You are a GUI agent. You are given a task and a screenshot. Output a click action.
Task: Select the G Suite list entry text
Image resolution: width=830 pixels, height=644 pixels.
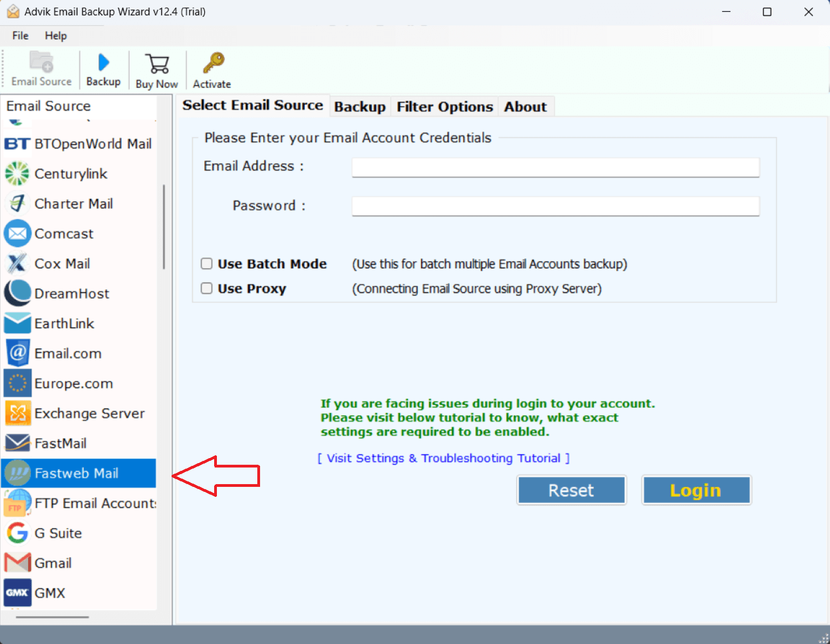click(x=58, y=533)
